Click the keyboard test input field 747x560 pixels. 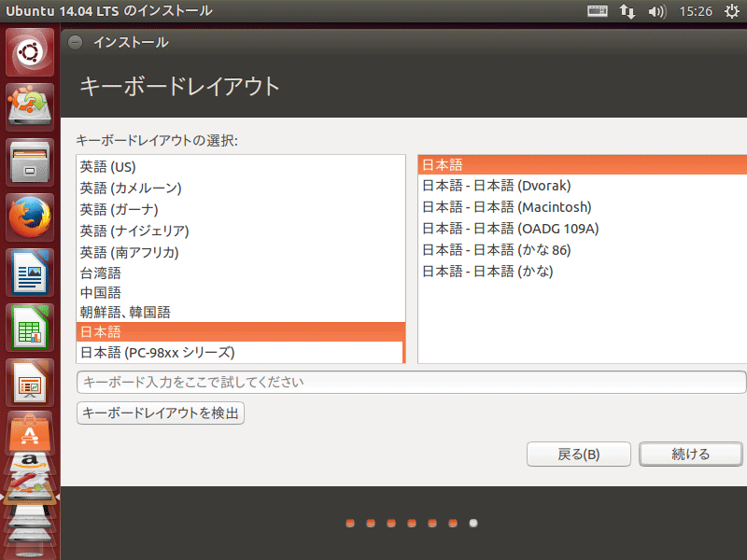click(411, 383)
